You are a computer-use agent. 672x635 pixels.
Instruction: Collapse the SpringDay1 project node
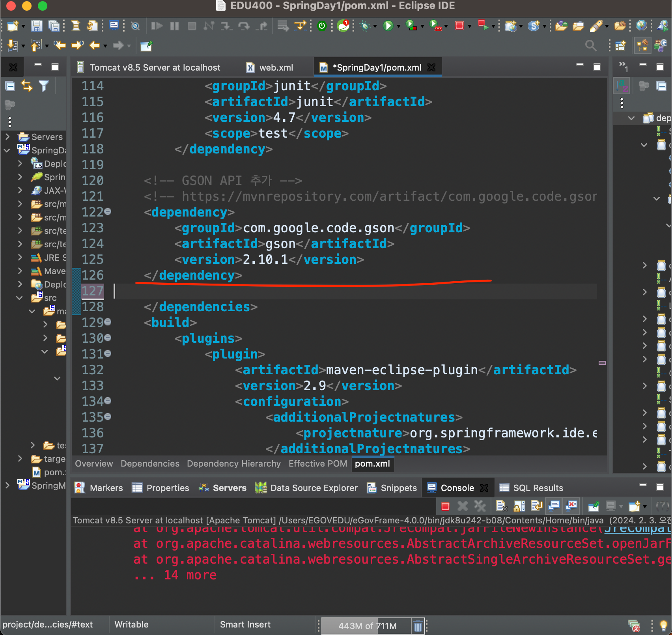click(x=7, y=150)
